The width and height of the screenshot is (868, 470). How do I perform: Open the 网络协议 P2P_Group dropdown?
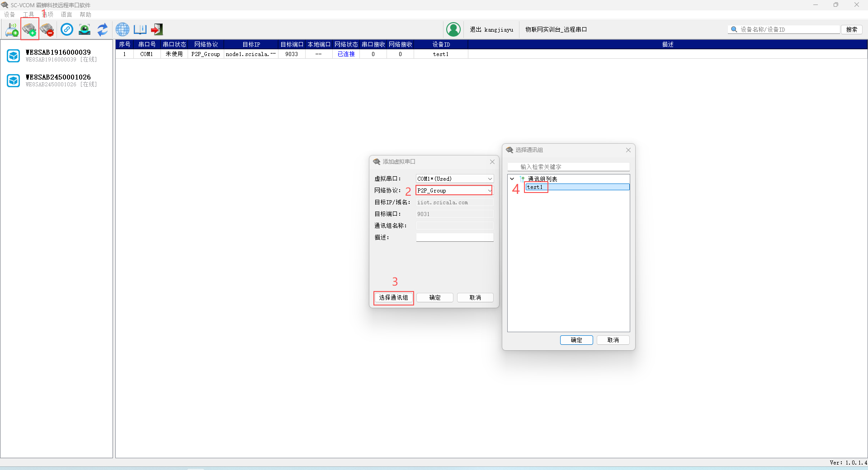tap(454, 191)
